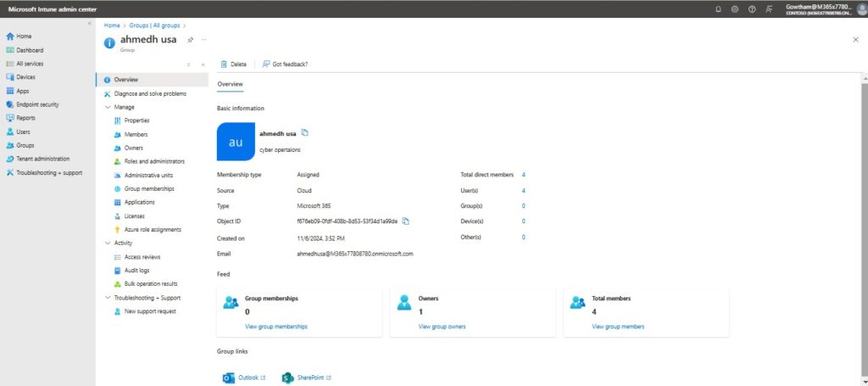Click Groups | All groups breadcrumb
The image size is (868, 386).
(153, 26)
